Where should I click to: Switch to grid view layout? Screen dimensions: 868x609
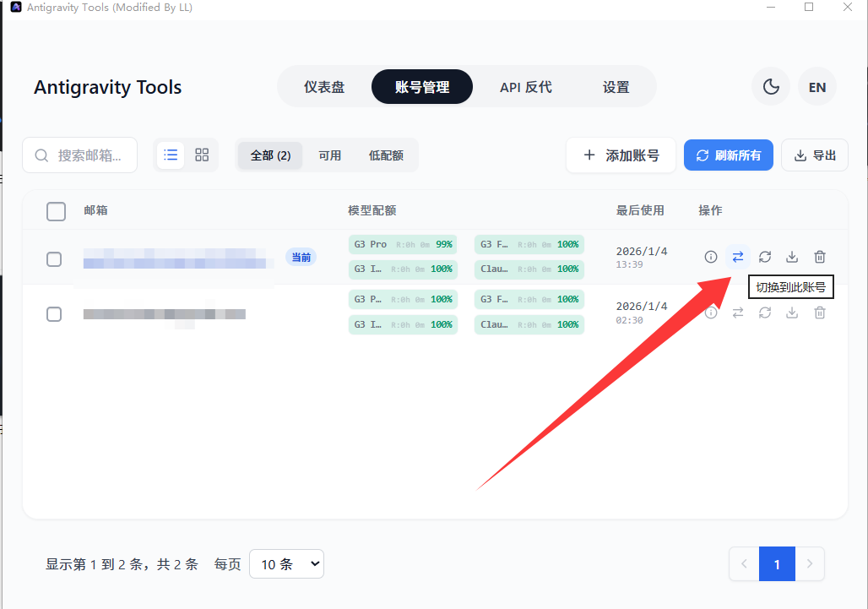click(202, 155)
